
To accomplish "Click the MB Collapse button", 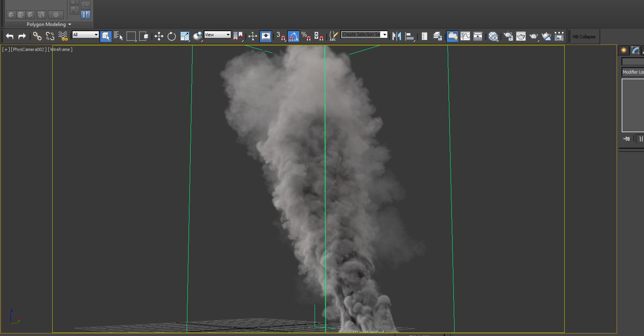I will click(584, 37).
